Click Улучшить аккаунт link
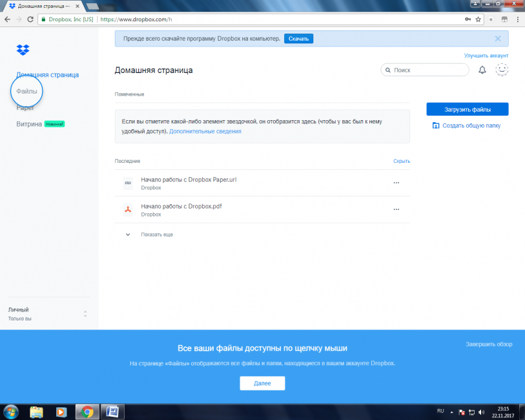This screenshot has width=525, height=420. [x=486, y=56]
